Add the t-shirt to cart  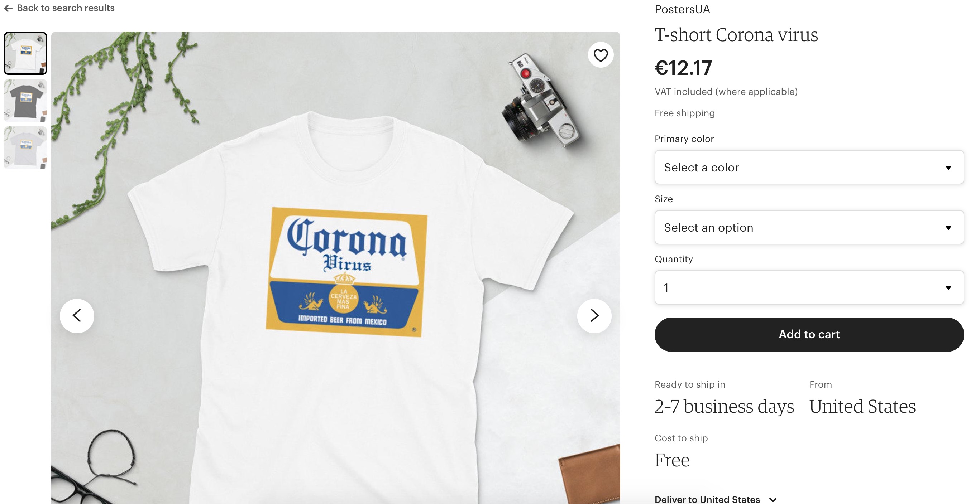(809, 334)
